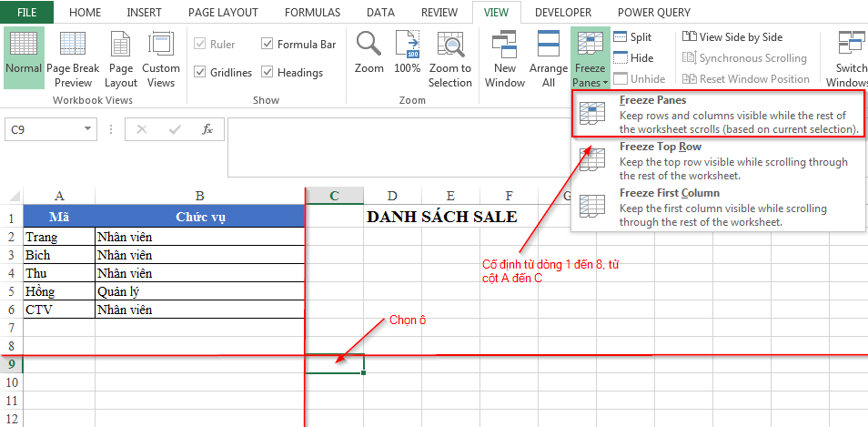The width and height of the screenshot is (868, 427).
Task: Toggle the Ruler checkbox
Action: [x=200, y=45]
